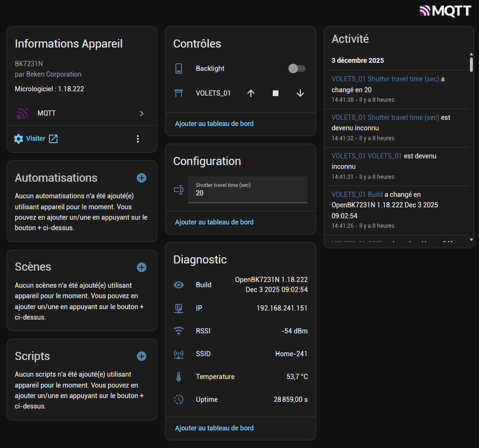The width and height of the screenshot is (479, 448).
Task: Toggle the Backlight switch
Action: pyautogui.click(x=297, y=68)
